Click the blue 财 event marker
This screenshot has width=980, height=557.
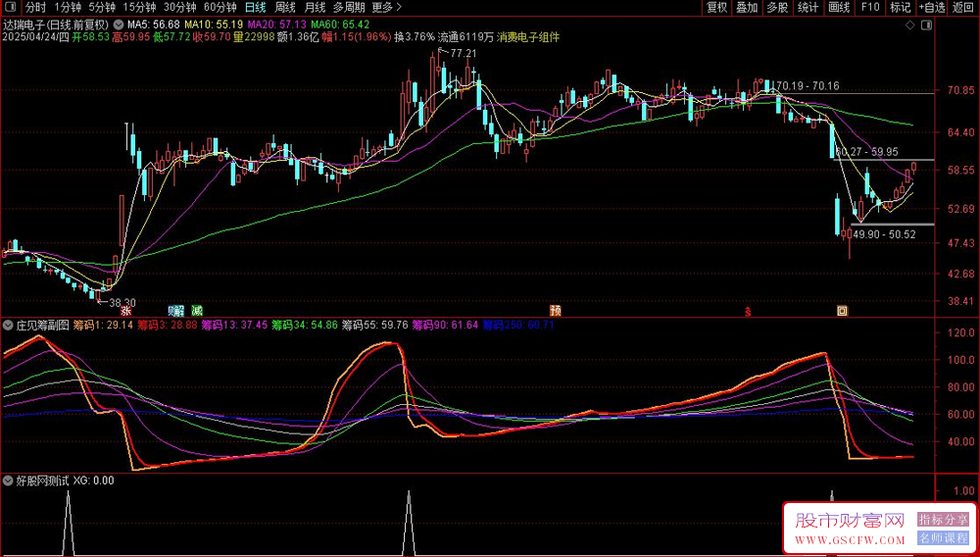pyautogui.click(x=171, y=310)
